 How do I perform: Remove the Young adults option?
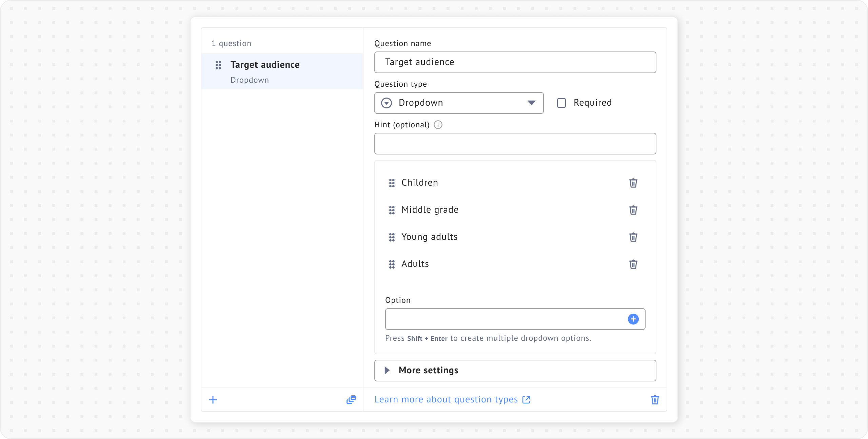click(633, 237)
